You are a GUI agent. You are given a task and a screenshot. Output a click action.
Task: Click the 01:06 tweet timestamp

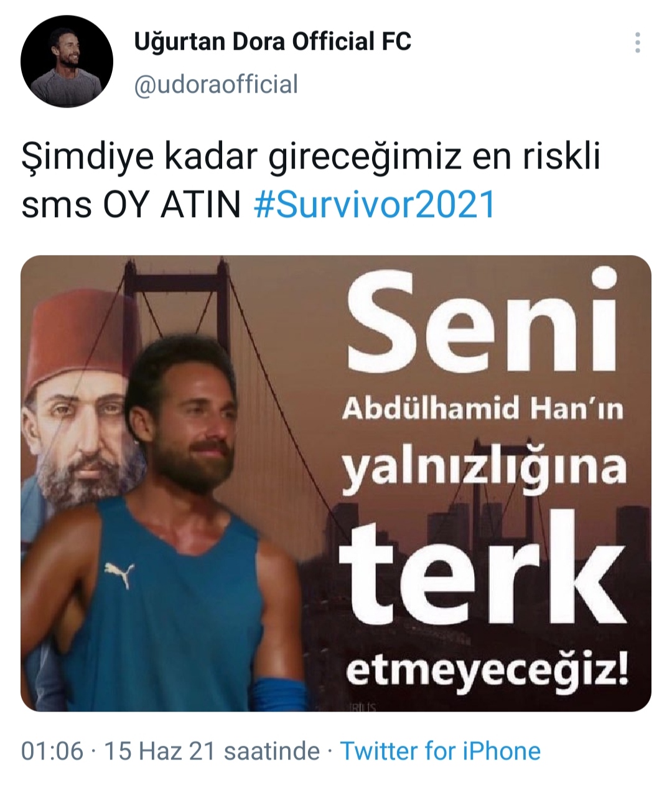click(52, 751)
